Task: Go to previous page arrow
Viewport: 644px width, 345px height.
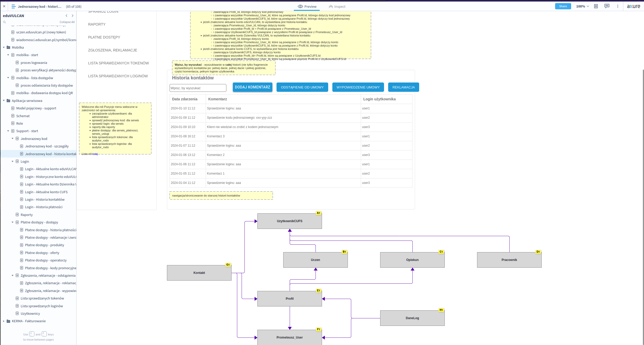Action: (66, 16)
